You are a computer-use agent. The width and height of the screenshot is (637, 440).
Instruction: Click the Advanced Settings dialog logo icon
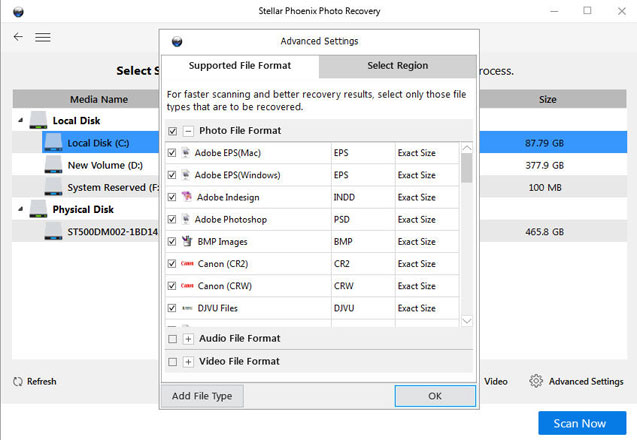(177, 41)
